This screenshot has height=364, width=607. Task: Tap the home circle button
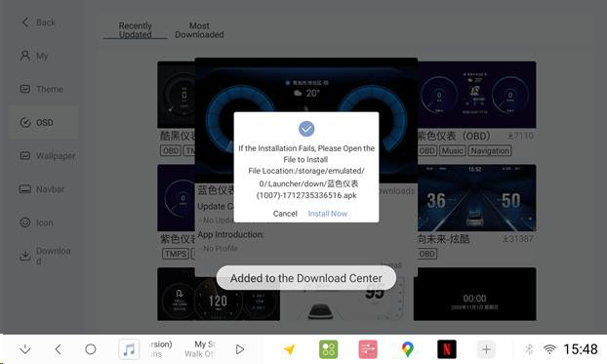click(x=90, y=349)
